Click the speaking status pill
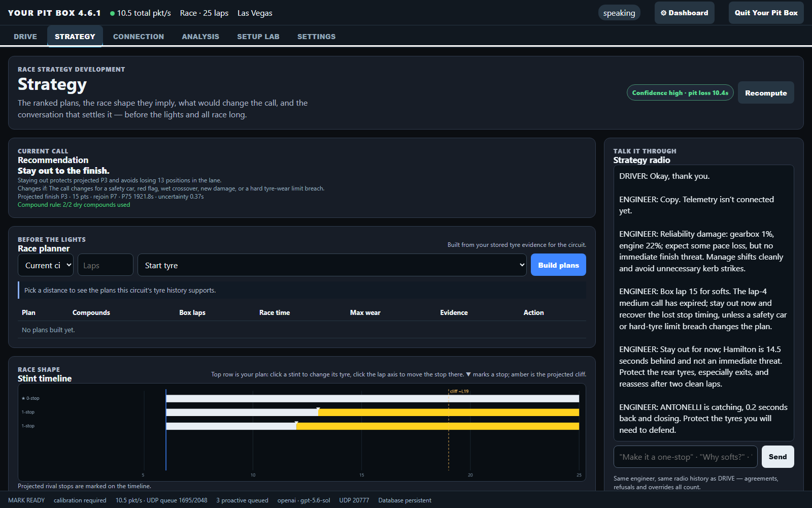Image resolution: width=812 pixels, height=508 pixels. [x=619, y=13]
